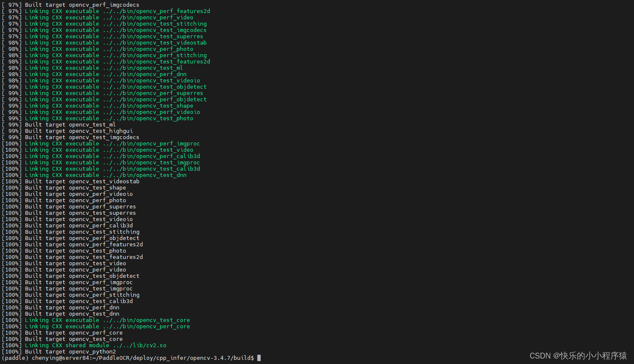This screenshot has height=364, width=634.
Task: Click the 'Built target opencv_test_dnn' line
Action: pos(61,314)
